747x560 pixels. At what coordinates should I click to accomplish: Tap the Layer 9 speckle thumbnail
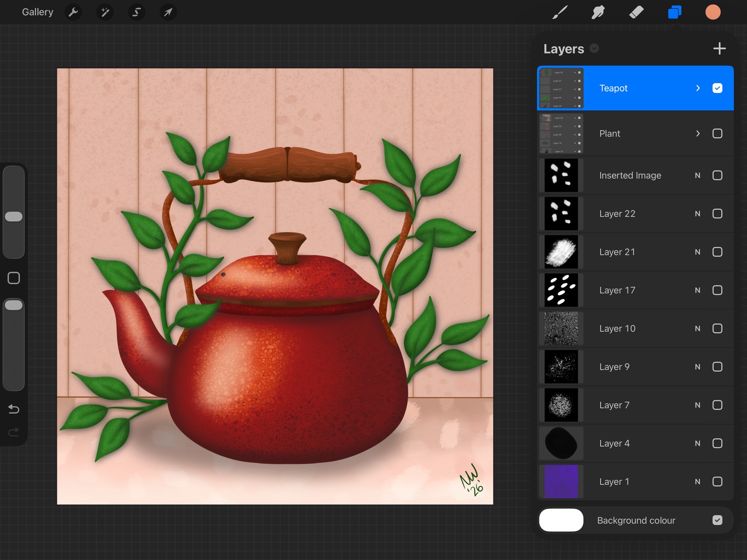point(561,367)
